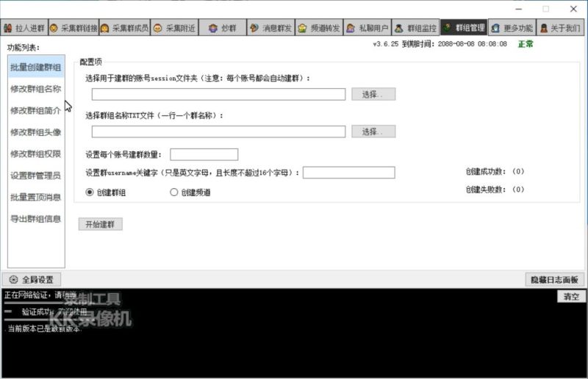This screenshot has height=379, width=588.
Task: Click the 采集群成员 tab icon
Action: (x=104, y=28)
